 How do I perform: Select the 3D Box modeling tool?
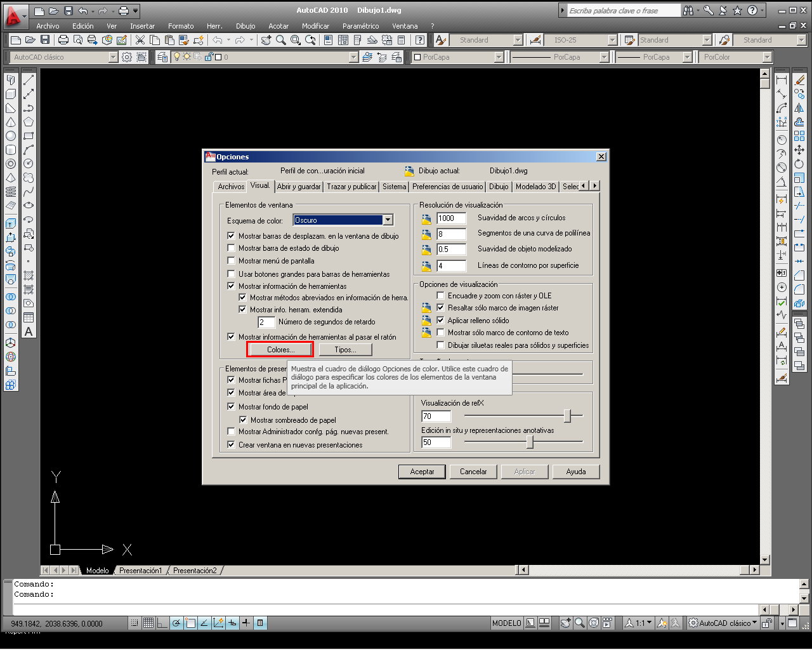point(11,94)
